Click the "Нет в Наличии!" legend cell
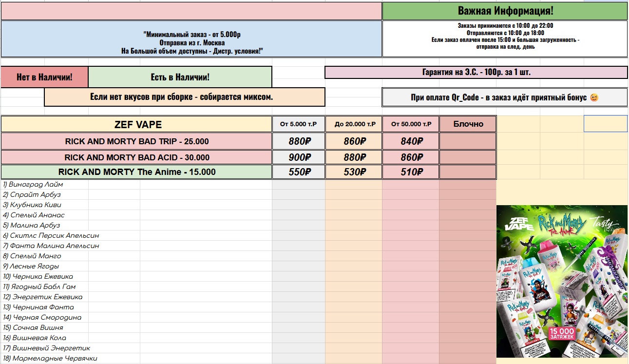 pyautogui.click(x=44, y=77)
